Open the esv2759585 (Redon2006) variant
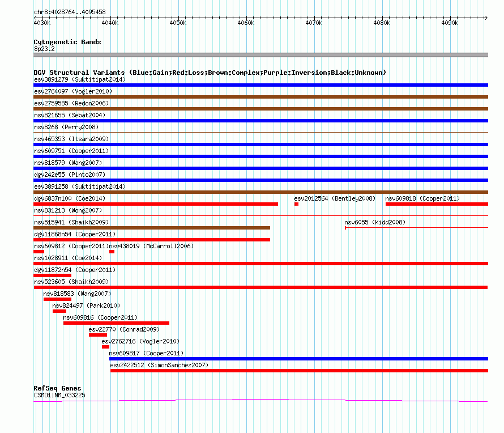The width and height of the screenshot is (504, 433). (71, 103)
